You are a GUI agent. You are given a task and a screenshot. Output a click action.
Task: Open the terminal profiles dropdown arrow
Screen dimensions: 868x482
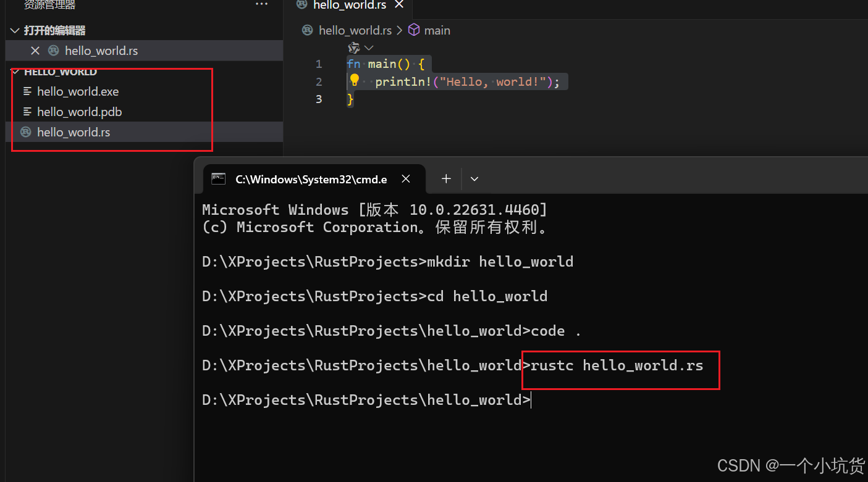point(474,179)
